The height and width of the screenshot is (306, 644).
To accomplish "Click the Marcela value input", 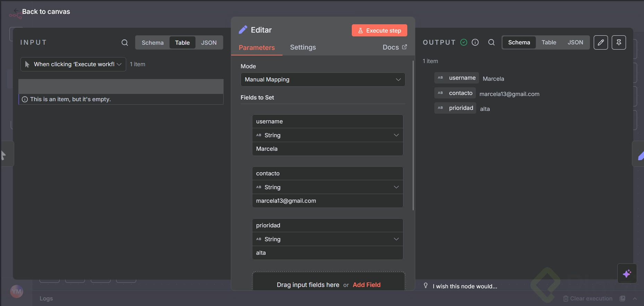I will coord(328,149).
